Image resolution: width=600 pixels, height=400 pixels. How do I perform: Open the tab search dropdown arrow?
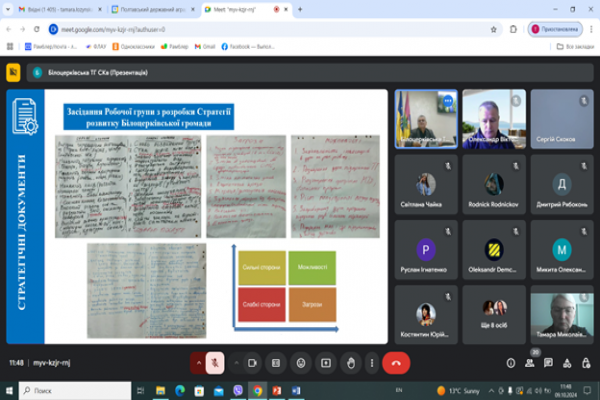(8, 9)
